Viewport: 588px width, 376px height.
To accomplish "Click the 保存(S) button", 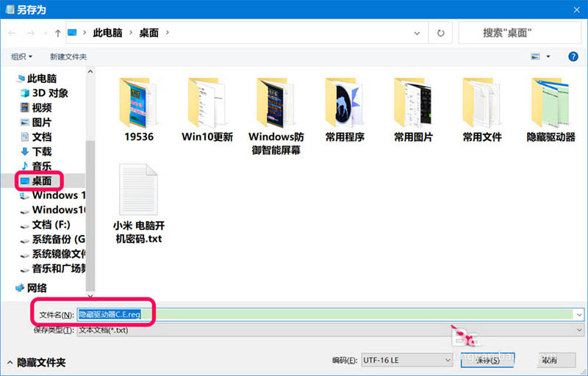I will 487,361.
